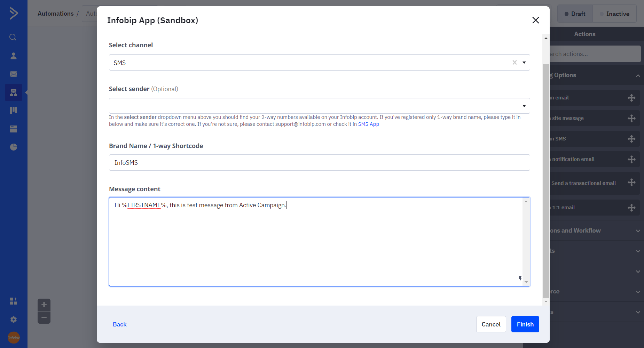Screen dimensions: 644x348
Task: Click the zoom in plus button
Action: pyautogui.click(x=44, y=305)
